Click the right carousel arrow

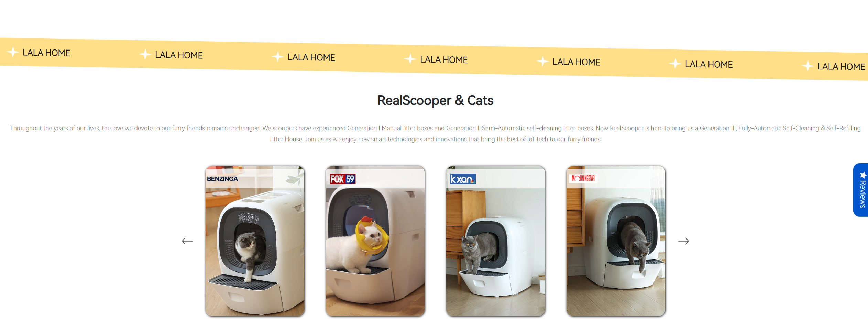coord(683,241)
